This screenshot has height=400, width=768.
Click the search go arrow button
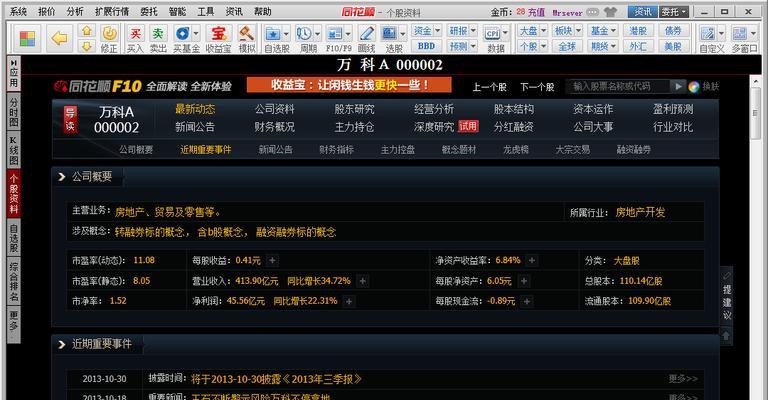point(678,86)
